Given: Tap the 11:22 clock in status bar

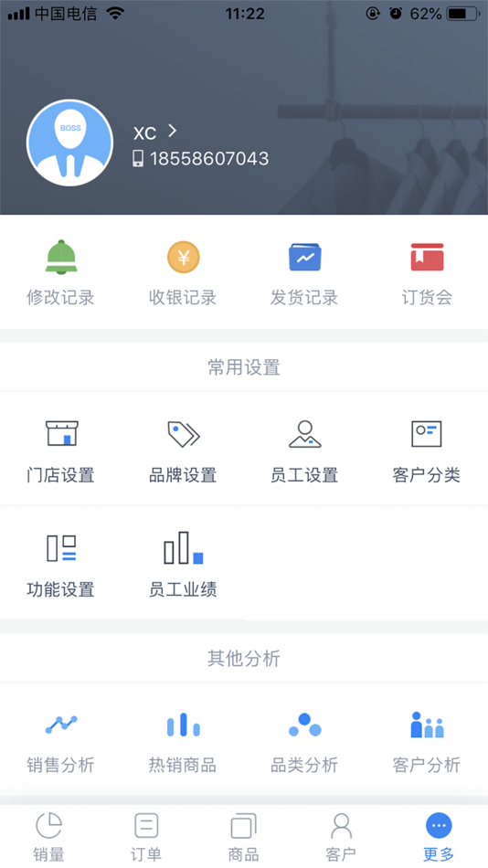Looking at the screenshot, I should point(244,14).
